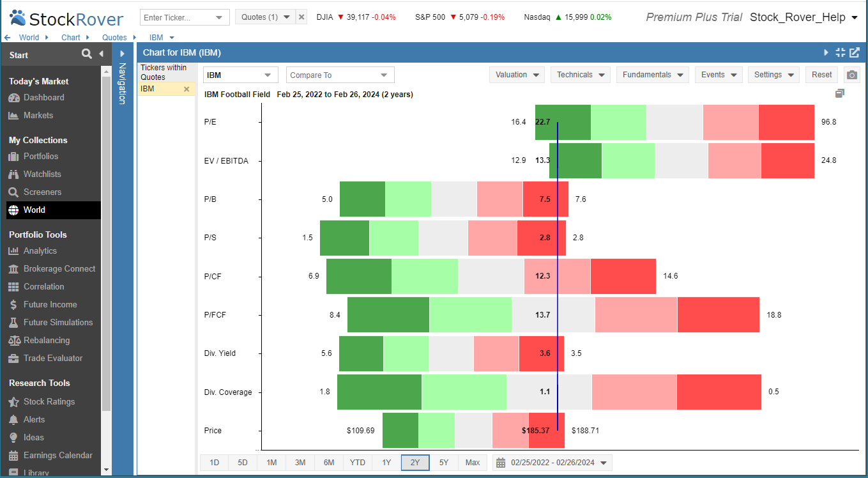This screenshot has width=868, height=478.
Task: Select the 5D time period
Action: point(243,463)
